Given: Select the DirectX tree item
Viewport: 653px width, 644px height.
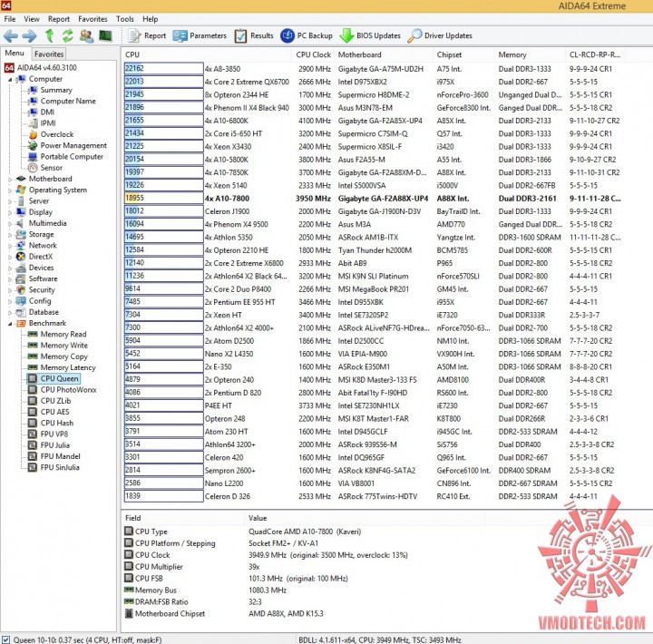Looking at the screenshot, I should tap(41, 257).
